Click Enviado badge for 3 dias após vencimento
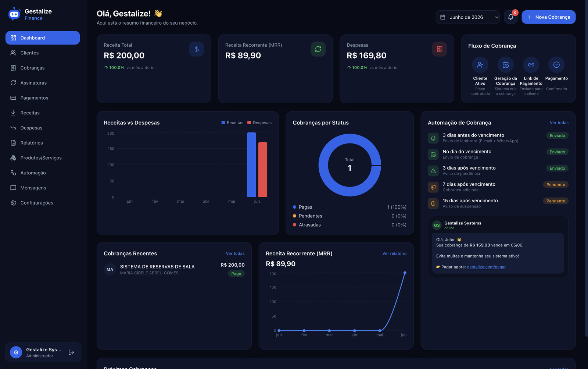This screenshot has width=588, height=369. coord(557,168)
